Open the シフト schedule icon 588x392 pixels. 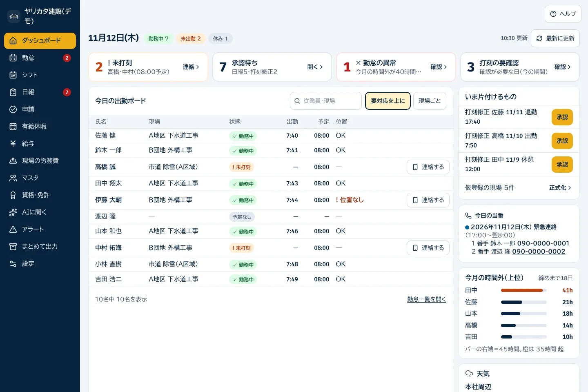coord(13,75)
